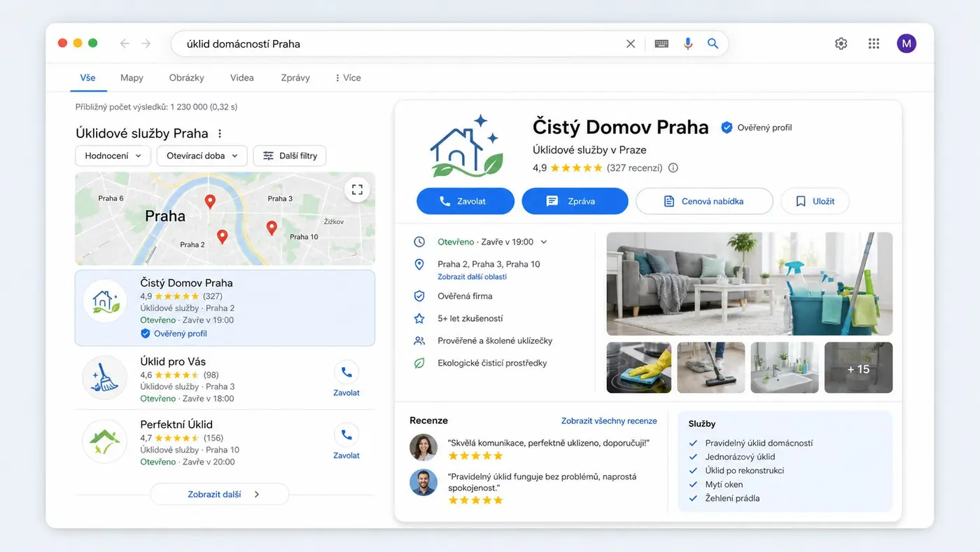Click the Zpráva message button
The image size is (980, 552).
(575, 201)
